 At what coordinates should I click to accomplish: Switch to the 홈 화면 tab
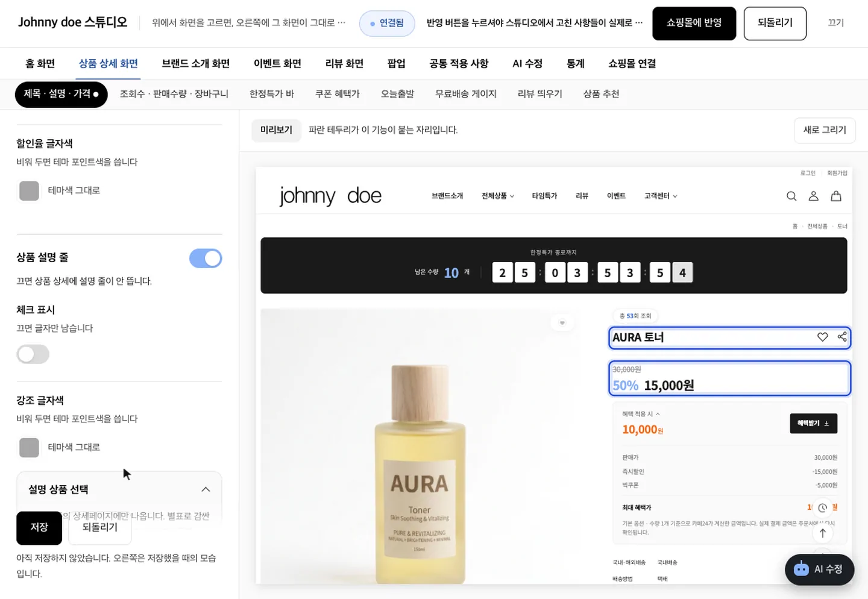click(40, 63)
